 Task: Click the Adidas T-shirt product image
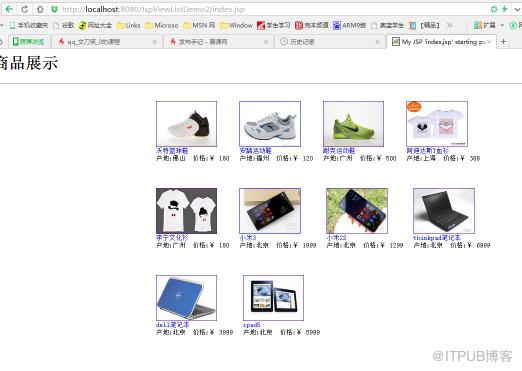pos(437,124)
